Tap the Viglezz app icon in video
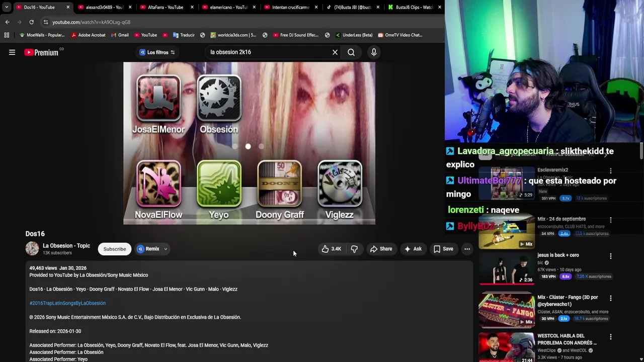The height and width of the screenshot is (362, 644). [x=340, y=184]
